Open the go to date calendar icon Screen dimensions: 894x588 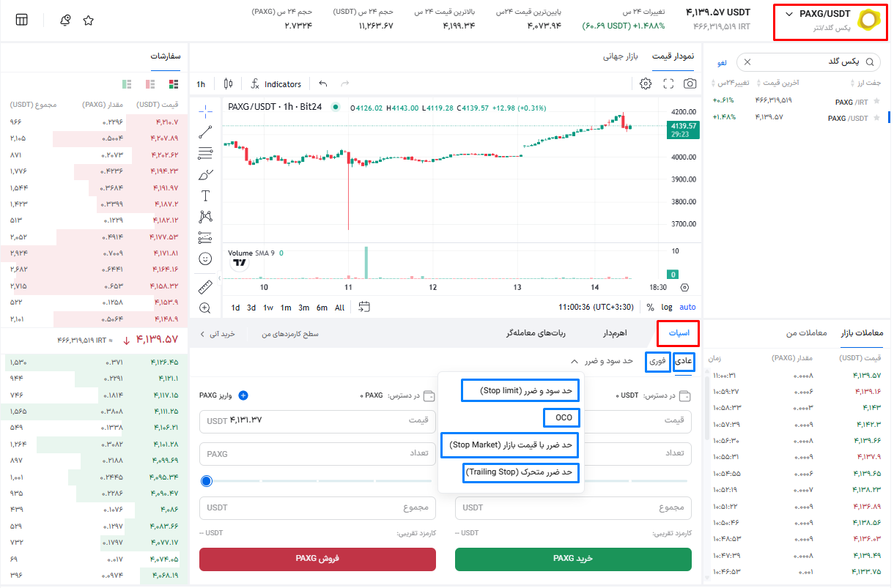(365, 307)
